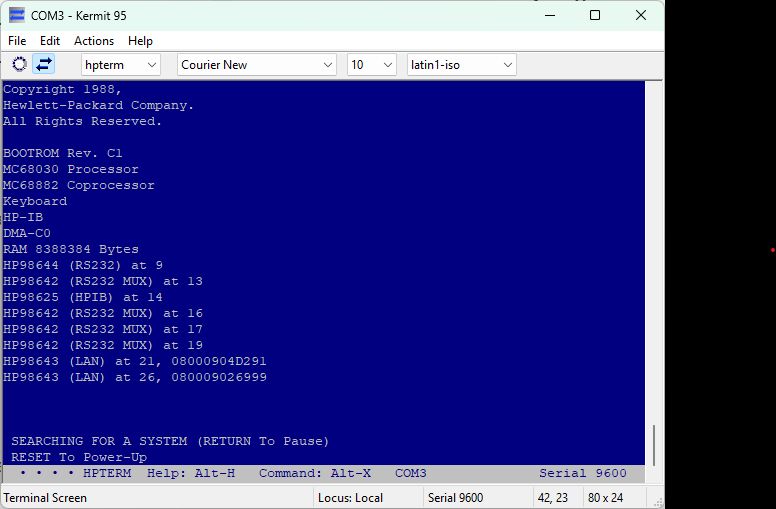
Task: Click the 'Serial 9600' bottom status bar entry
Action: coord(455,498)
